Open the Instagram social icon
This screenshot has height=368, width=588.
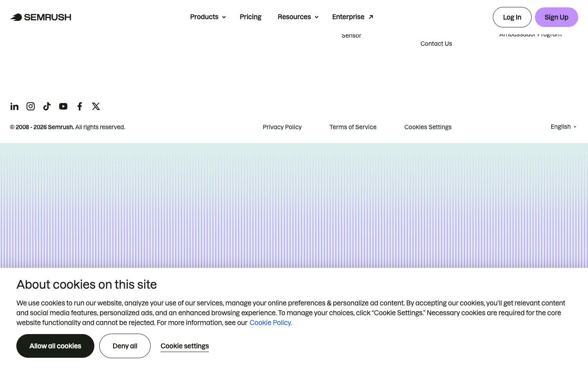(x=31, y=106)
